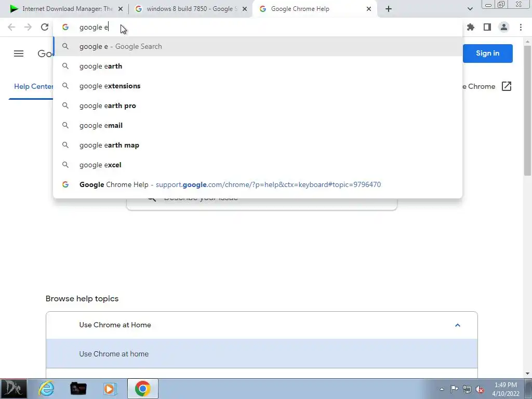Open the Help Center tab
The height and width of the screenshot is (399, 532).
coord(33,86)
